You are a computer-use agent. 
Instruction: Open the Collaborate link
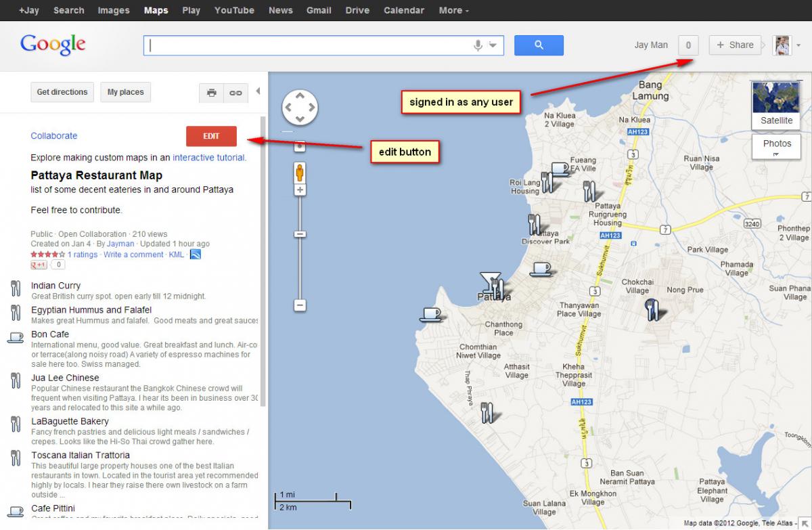[54, 135]
